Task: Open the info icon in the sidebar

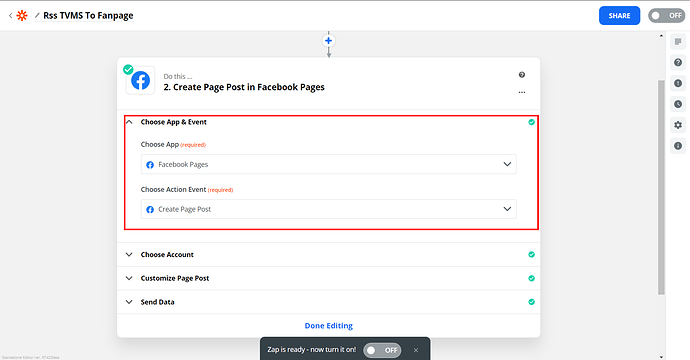Action: point(678,146)
